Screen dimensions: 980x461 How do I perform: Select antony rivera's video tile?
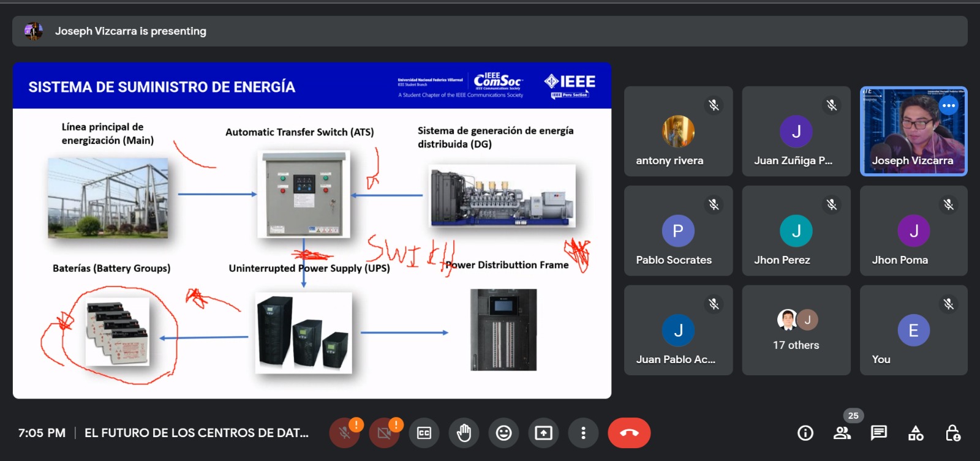[678, 132]
